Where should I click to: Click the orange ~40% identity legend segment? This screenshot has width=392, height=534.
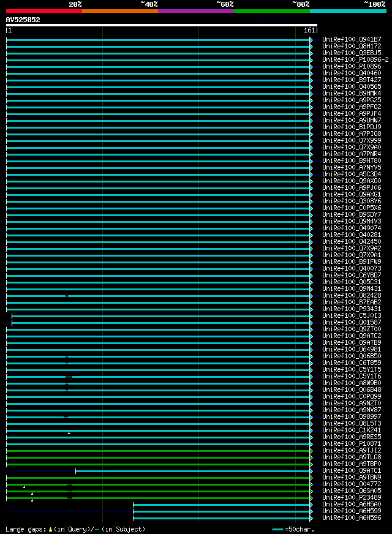[x=120, y=11]
